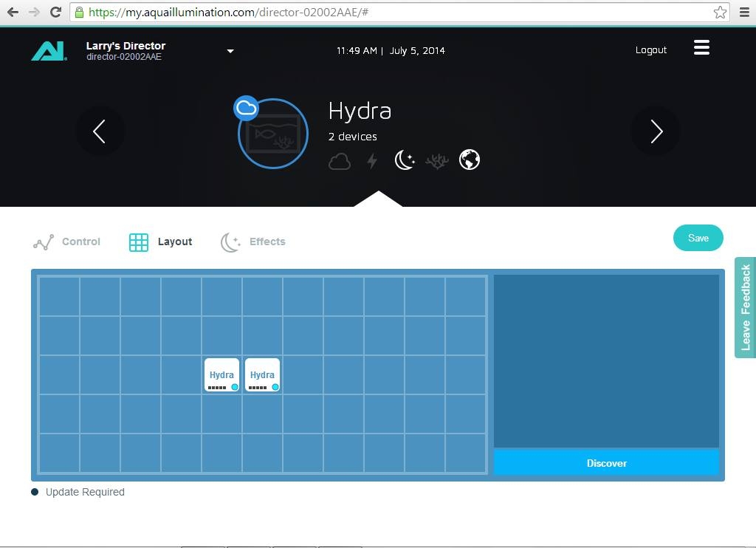
Task: Click the address bar URL field
Action: point(399,12)
